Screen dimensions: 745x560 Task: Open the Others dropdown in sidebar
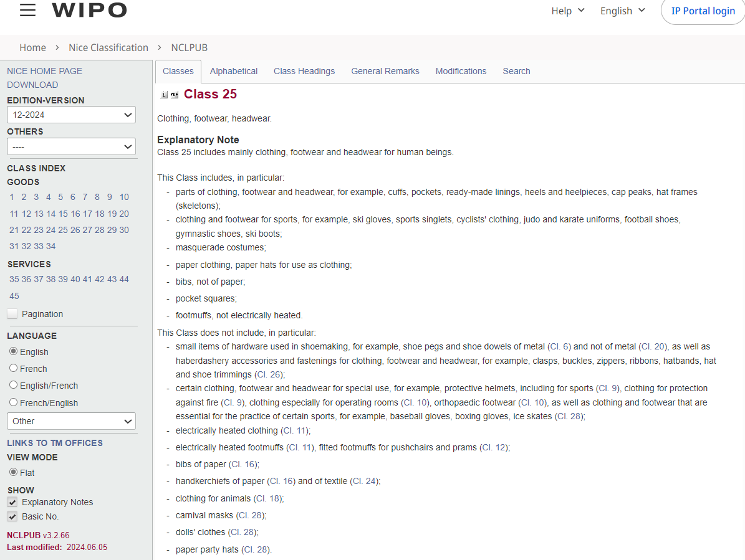[71, 147]
